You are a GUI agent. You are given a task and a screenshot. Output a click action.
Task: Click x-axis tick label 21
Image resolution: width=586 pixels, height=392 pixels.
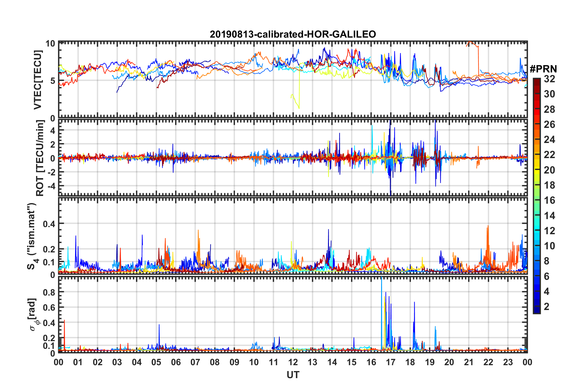(x=469, y=362)
